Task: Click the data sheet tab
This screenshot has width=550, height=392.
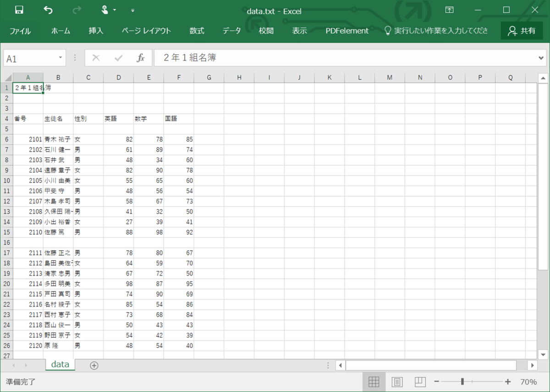Action: pyautogui.click(x=60, y=364)
